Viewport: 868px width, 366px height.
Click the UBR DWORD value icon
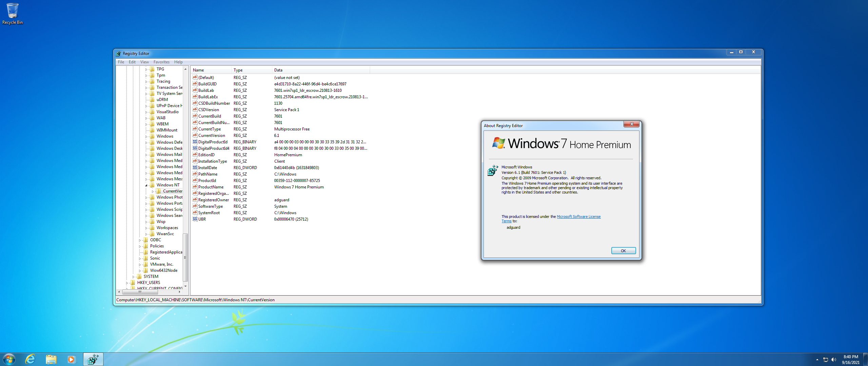pos(195,219)
